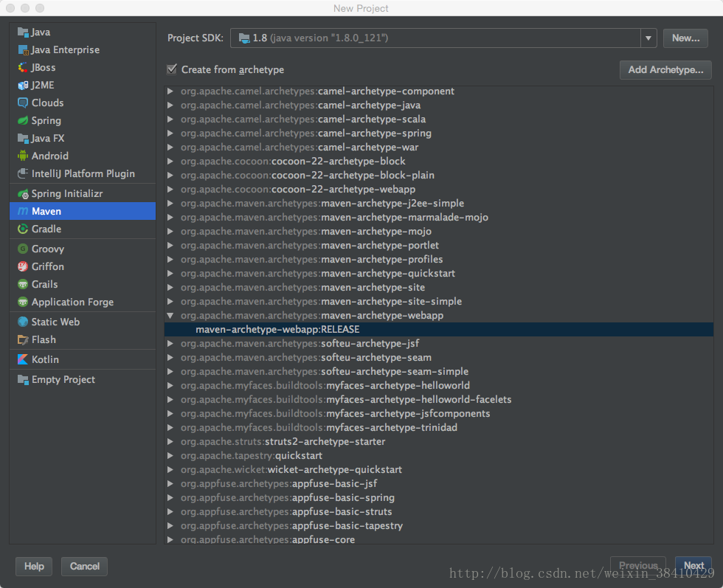Click the Groovy icon

(x=23, y=249)
